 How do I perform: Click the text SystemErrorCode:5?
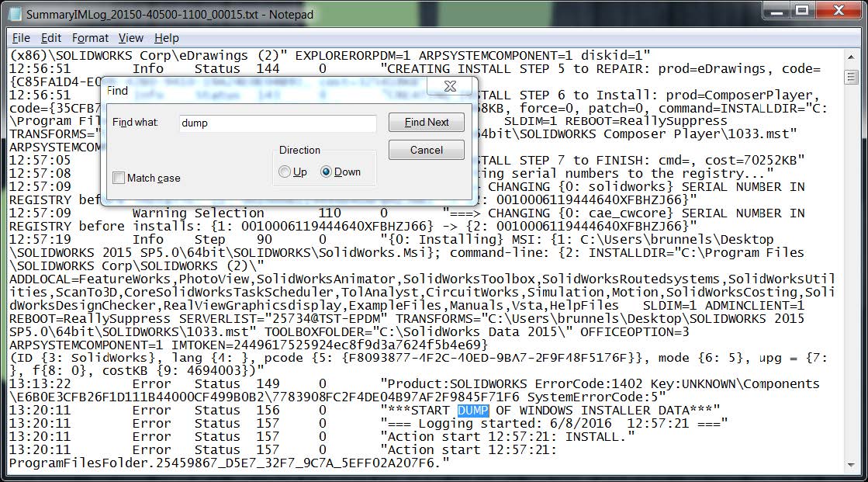tap(593, 397)
